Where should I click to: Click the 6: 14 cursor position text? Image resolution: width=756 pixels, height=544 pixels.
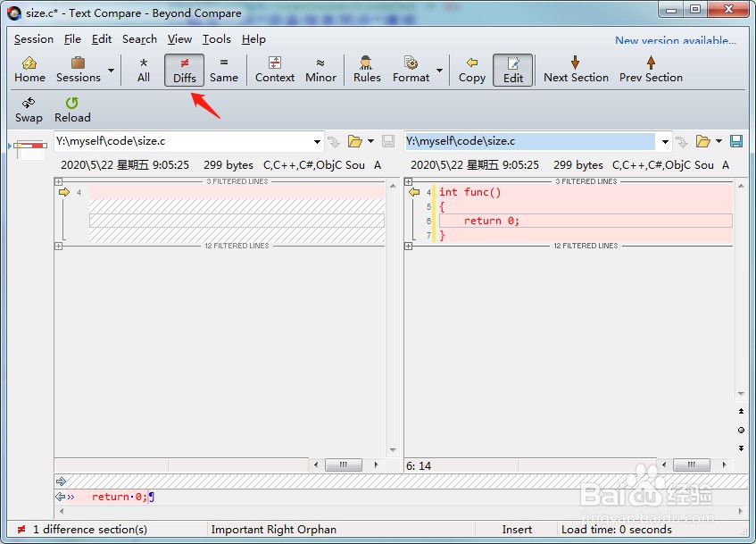click(419, 465)
